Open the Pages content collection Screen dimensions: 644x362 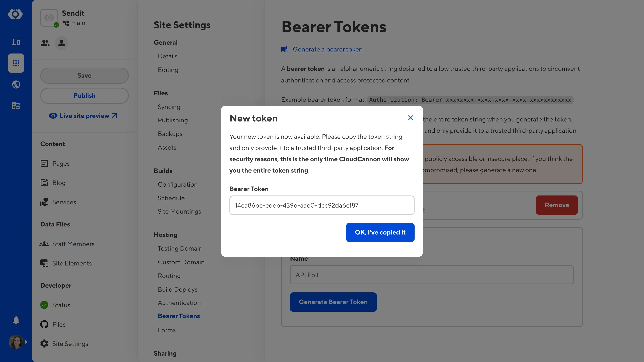pos(61,164)
